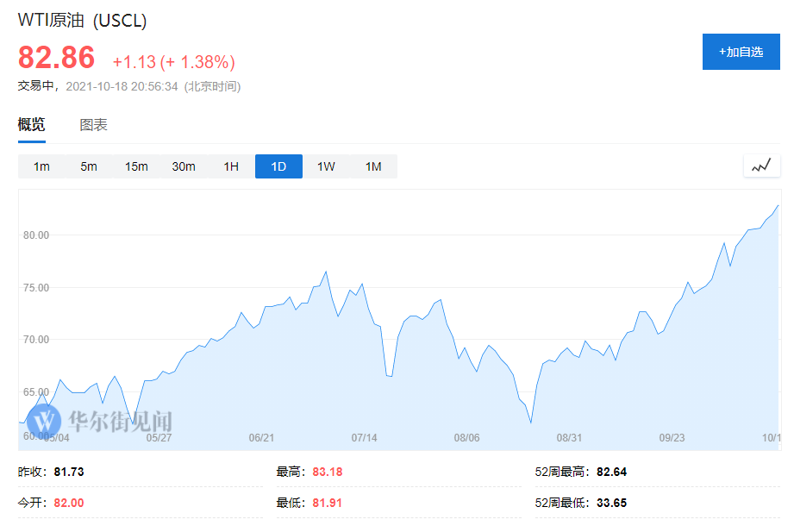Add WTI crude to watchlist with +加自选
This screenshot has height=532, width=794.
(741, 52)
